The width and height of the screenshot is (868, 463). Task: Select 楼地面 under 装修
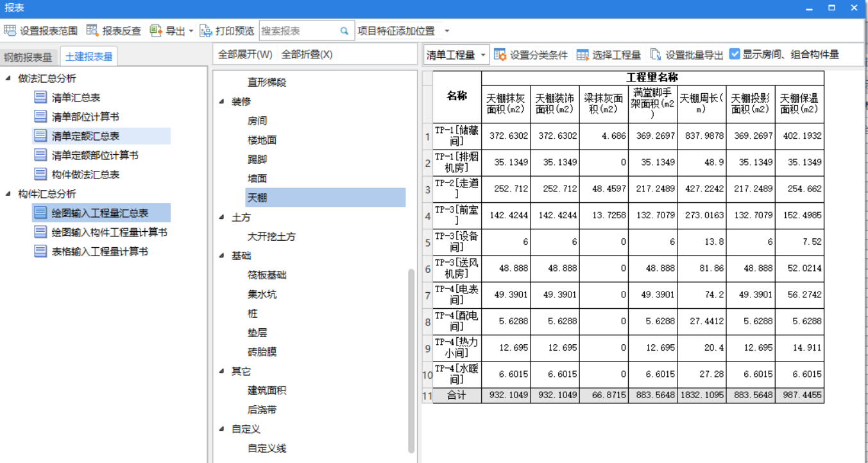tap(262, 140)
